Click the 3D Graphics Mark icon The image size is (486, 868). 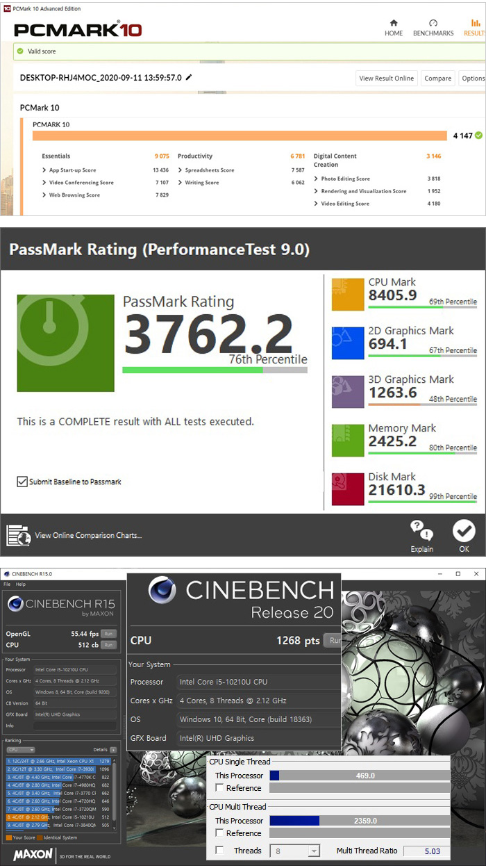click(348, 392)
